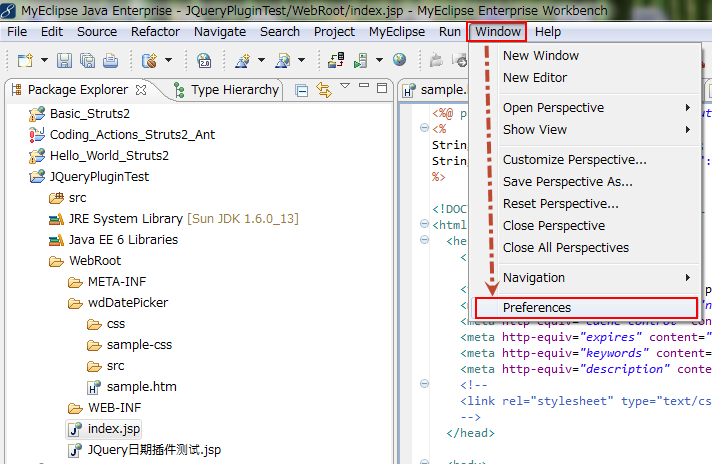Open Preferences from the Window menu
Image resolution: width=712 pixels, height=464 pixels.
(586, 308)
